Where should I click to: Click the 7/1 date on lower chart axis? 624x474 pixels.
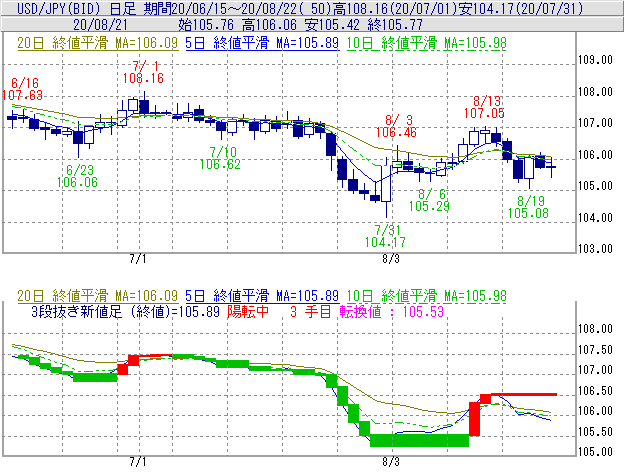(x=138, y=462)
